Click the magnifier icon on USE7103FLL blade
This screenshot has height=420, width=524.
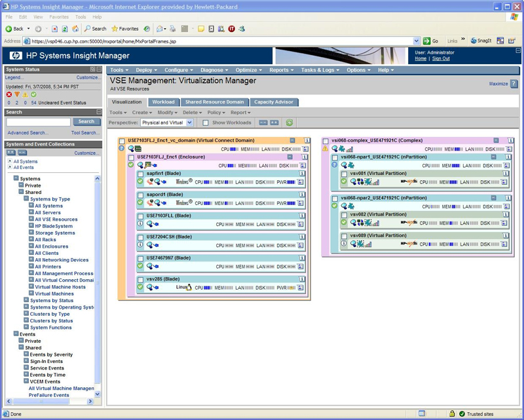(150, 223)
